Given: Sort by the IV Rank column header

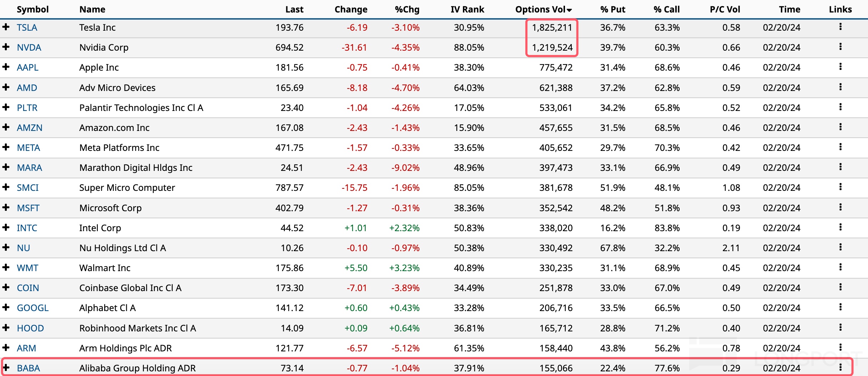Looking at the screenshot, I should 467,10.
